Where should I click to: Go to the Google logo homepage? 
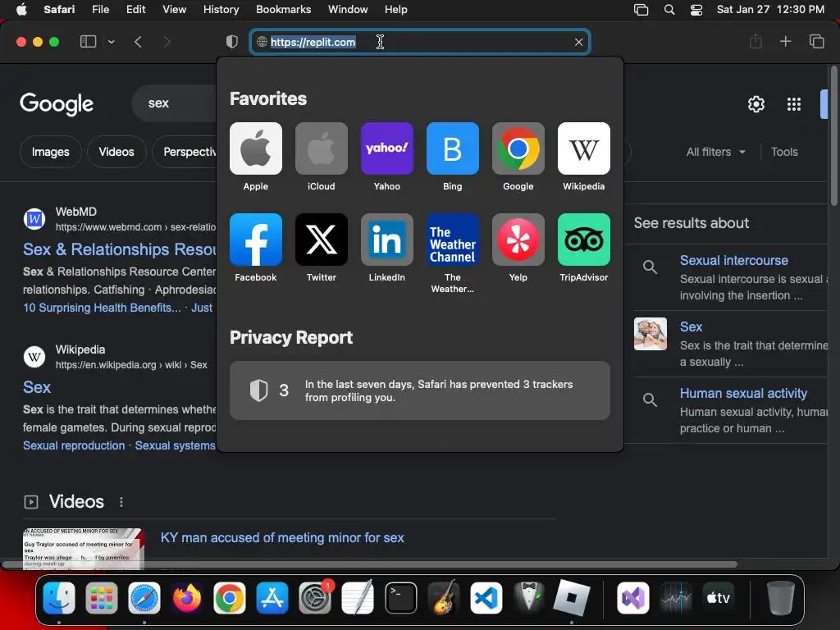(x=57, y=104)
